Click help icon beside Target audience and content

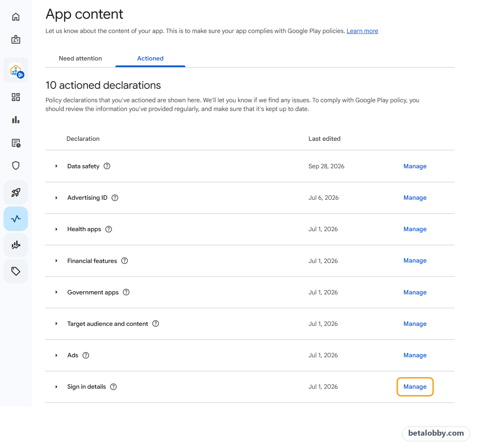point(156,323)
